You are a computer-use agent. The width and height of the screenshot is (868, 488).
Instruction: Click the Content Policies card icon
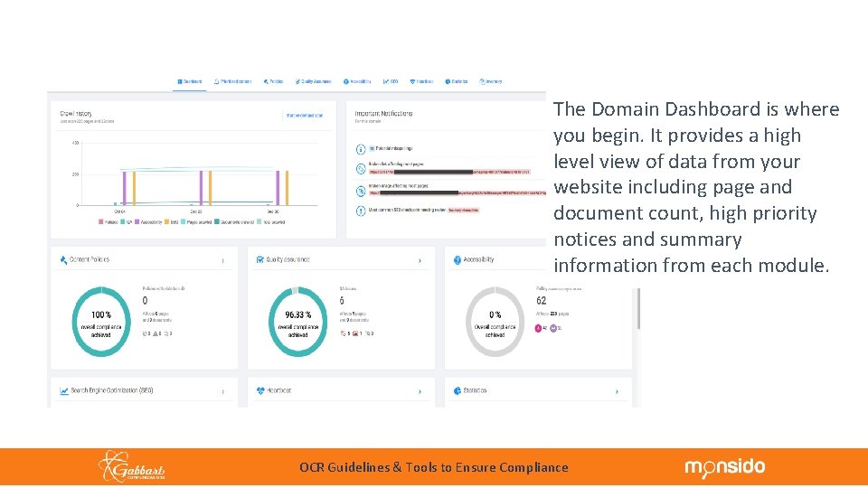point(63,259)
